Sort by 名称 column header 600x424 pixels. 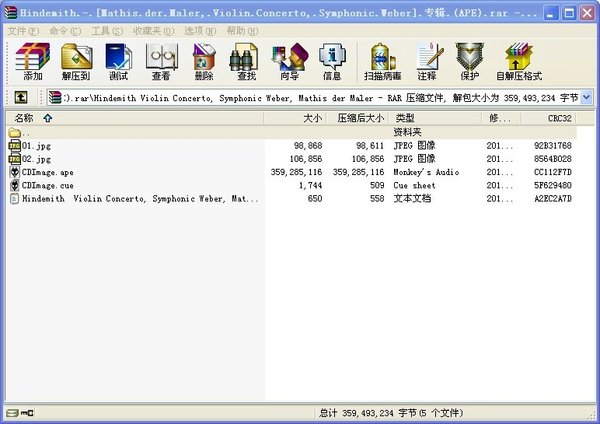tap(134, 118)
